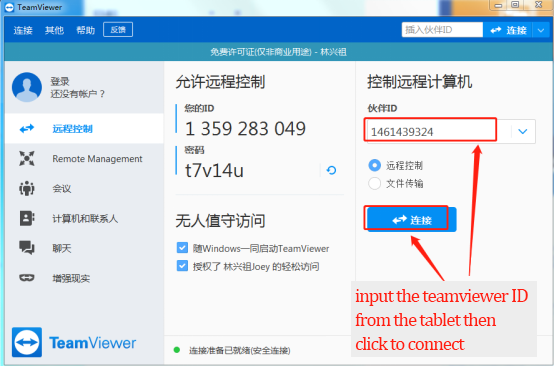Screen dimensions: 554x367
Task: Toggle 授权了 林兴祖Joey 的轻松访问 checkbox
Action: [x=182, y=266]
